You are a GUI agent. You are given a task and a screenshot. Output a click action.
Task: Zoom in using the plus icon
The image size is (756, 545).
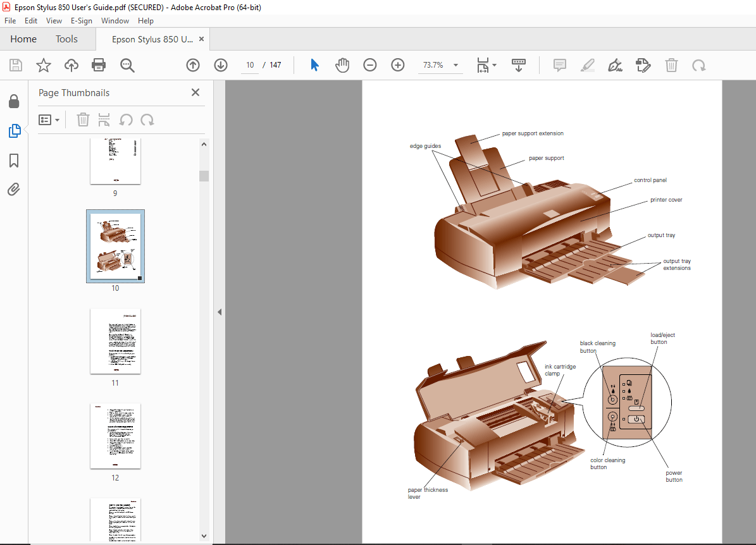coord(398,65)
